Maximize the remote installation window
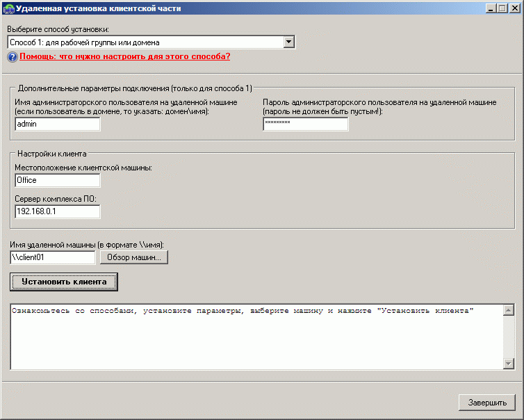This screenshot has height=420, width=524. coord(502,8)
